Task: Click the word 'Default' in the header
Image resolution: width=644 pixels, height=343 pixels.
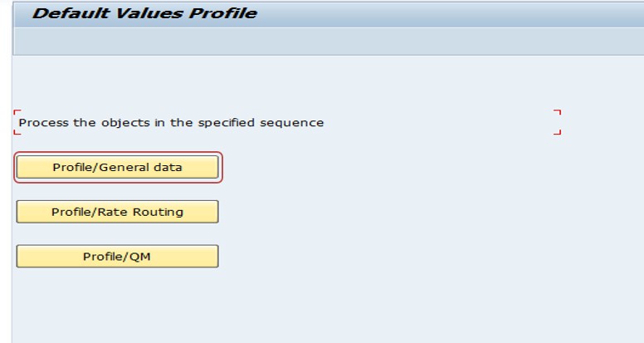Action: coord(71,13)
